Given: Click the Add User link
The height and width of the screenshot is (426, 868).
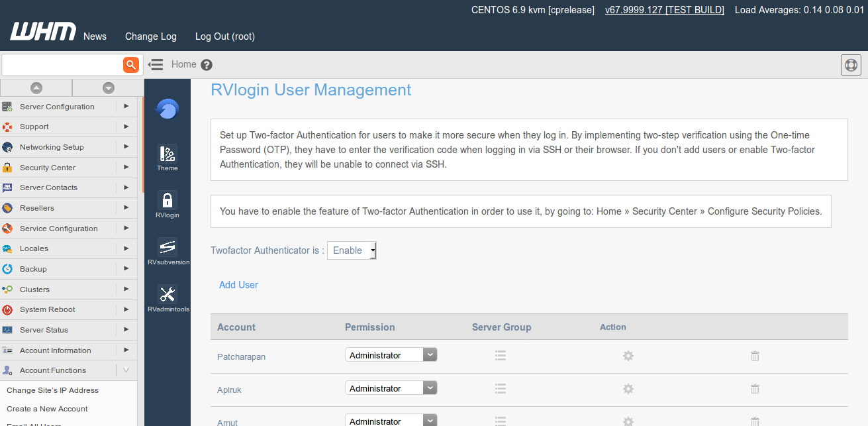Looking at the screenshot, I should pyautogui.click(x=238, y=285).
